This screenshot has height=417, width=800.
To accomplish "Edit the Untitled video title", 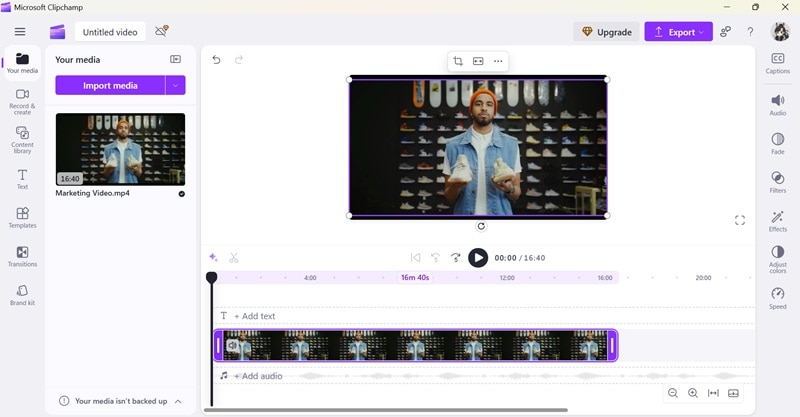I will [110, 32].
